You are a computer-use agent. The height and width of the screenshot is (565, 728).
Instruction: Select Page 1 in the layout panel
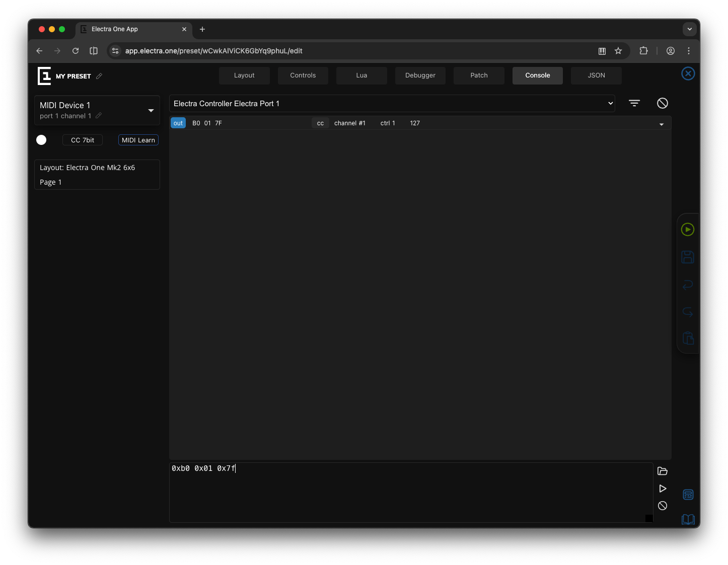pyautogui.click(x=51, y=182)
